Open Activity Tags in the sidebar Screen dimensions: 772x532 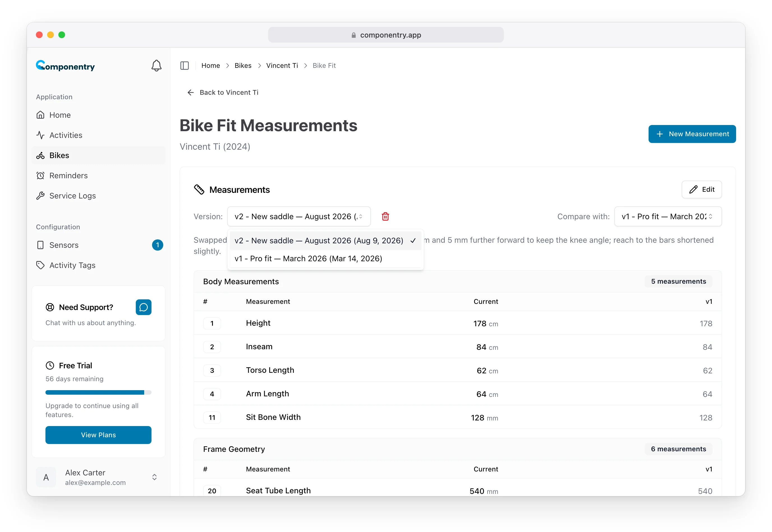pyautogui.click(x=98, y=265)
